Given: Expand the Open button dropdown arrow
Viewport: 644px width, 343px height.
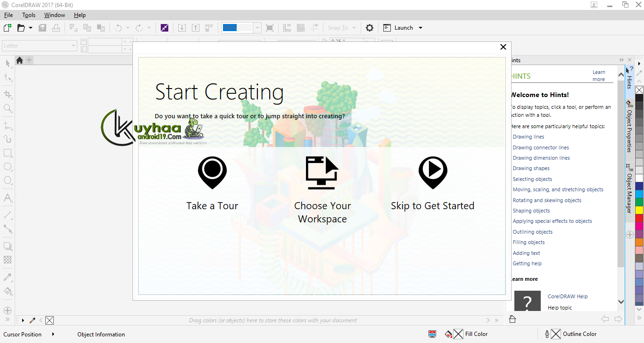Looking at the screenshot, I should (x=31, y=28).
